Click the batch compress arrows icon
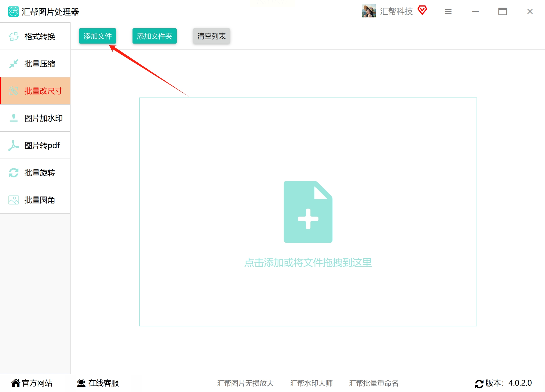The image size is (545, 392). coord(14,64)
